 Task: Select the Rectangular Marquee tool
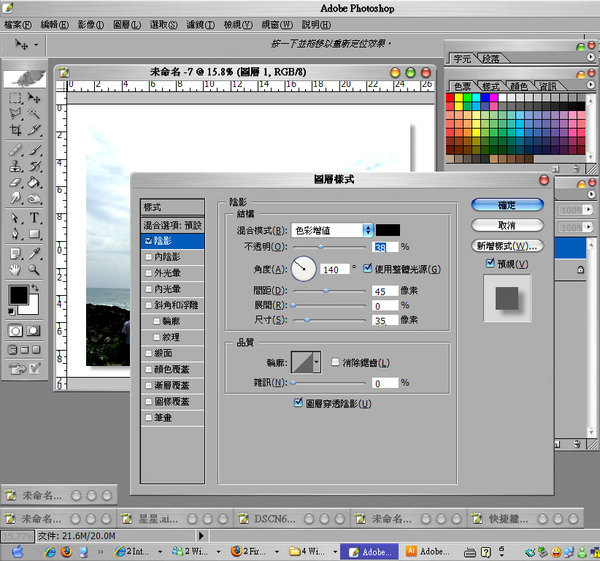click(16, 98)
